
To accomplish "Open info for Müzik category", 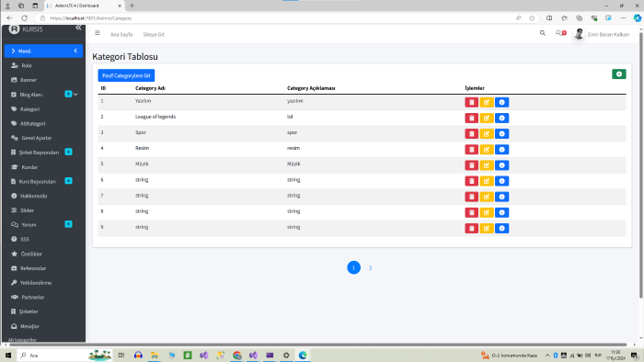I will tap(502, 165).
